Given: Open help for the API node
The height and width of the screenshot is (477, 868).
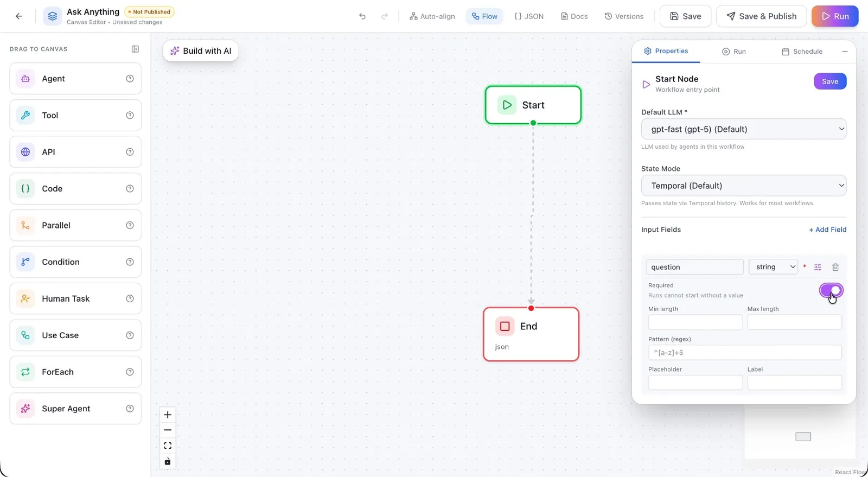Looking at the screenshot, I should [x=130, y=152].
